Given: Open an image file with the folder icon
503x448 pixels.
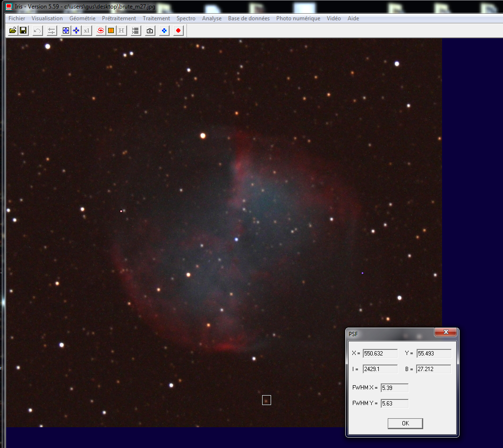Looking at the screenshot, I should tap(13, 31).
